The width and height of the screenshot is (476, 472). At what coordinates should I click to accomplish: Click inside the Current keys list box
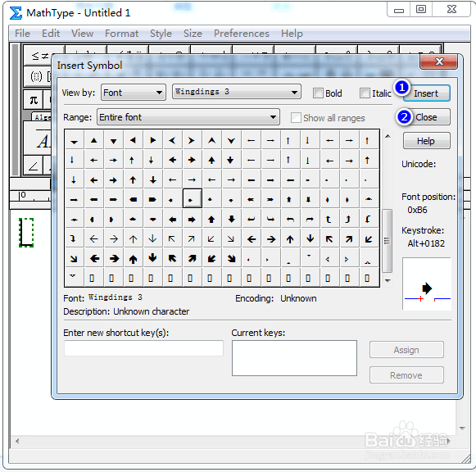(x=294, y=358)
